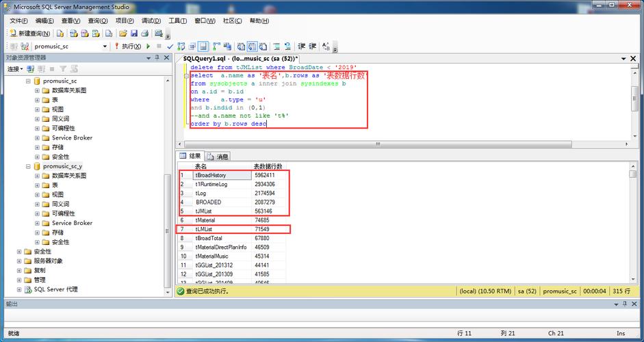Expand the 视图 folder under promusic_sc

point(38,109)
